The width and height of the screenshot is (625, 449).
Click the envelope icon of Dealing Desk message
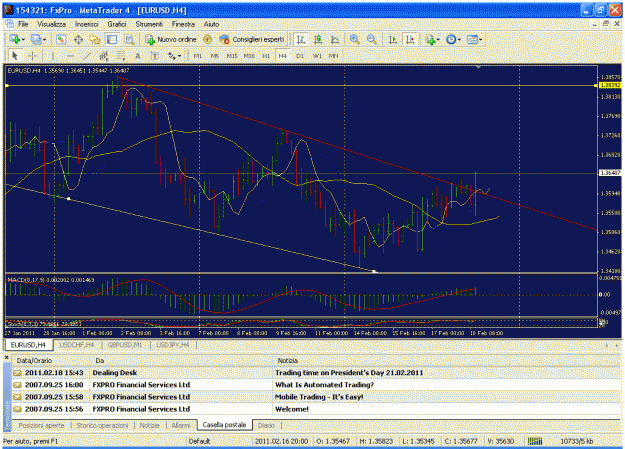(x=17, y=373)
